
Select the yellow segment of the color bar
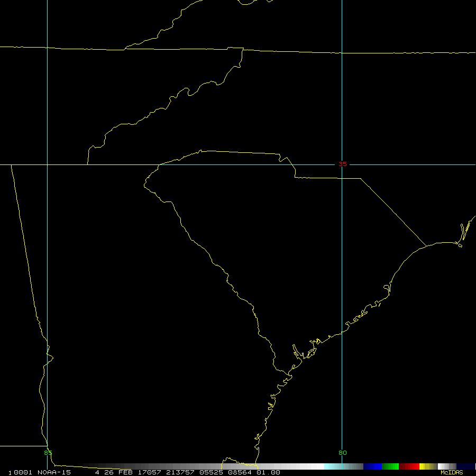[428, 466]
